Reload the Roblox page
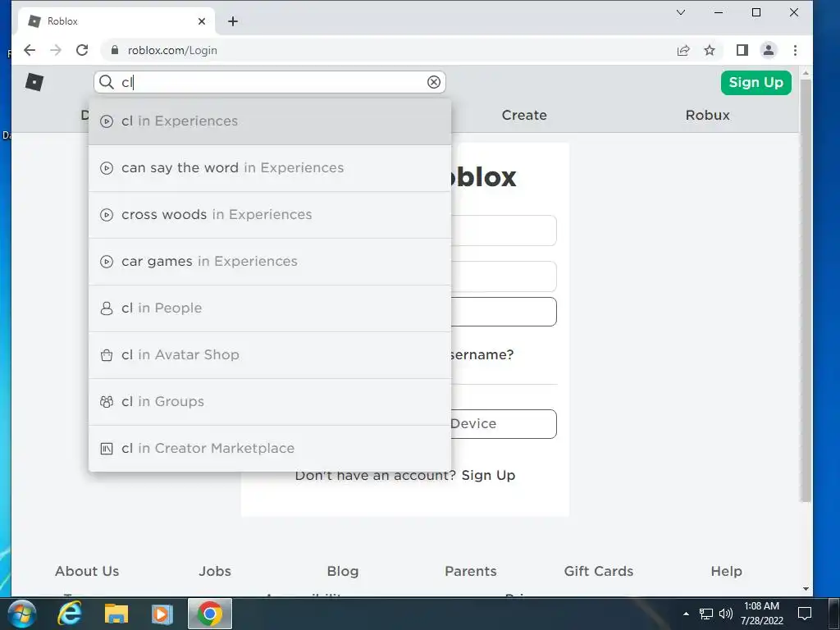840x630 pixels. click(x=82, y=50)
